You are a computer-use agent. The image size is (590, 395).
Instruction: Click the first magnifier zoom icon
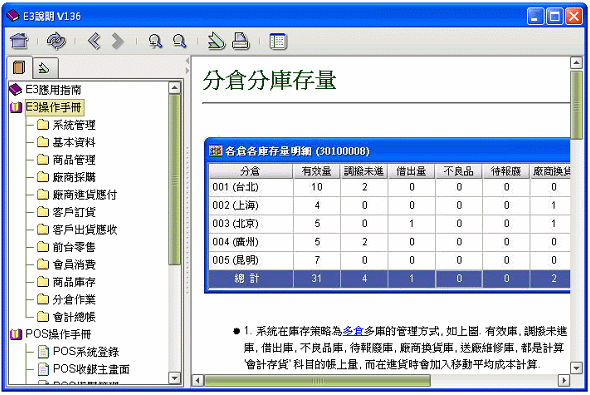155,41
